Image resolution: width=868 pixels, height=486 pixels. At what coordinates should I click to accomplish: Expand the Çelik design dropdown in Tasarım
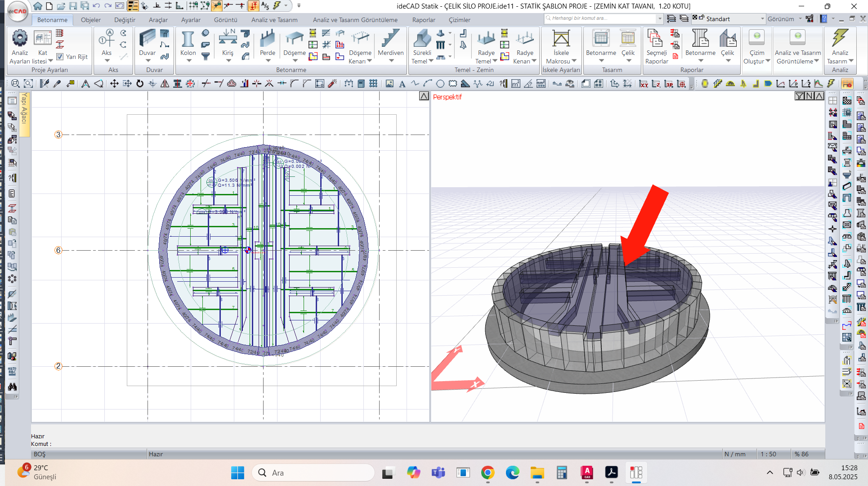pyautogui.click(x=628, y=60)
